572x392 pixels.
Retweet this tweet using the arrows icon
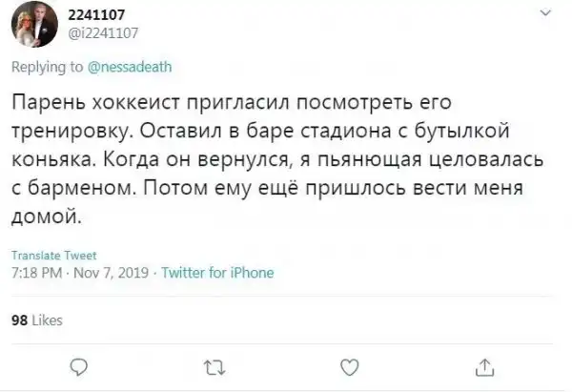pyautogui.click(x=214, y=363)
